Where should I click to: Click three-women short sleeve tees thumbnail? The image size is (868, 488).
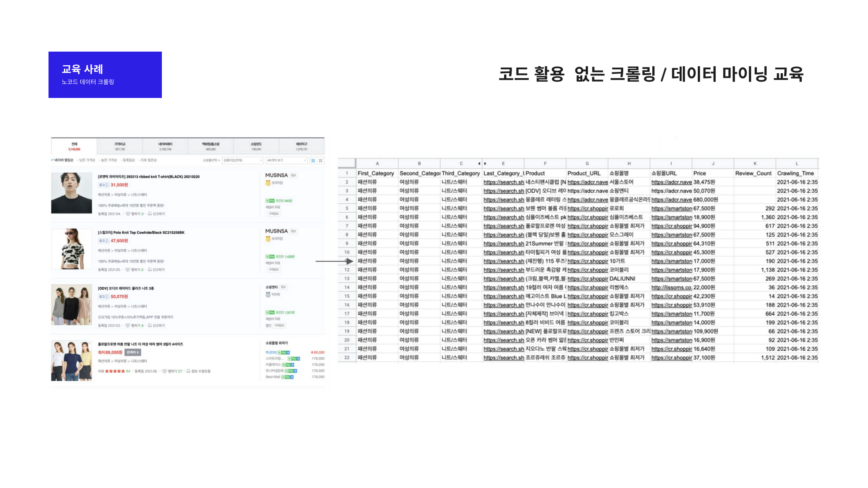tap(71, 360)
